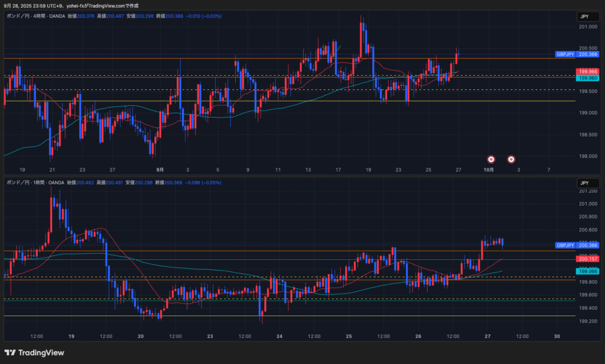Open the JPY currency dropdown on the 4-hour chart

(584, 17)
